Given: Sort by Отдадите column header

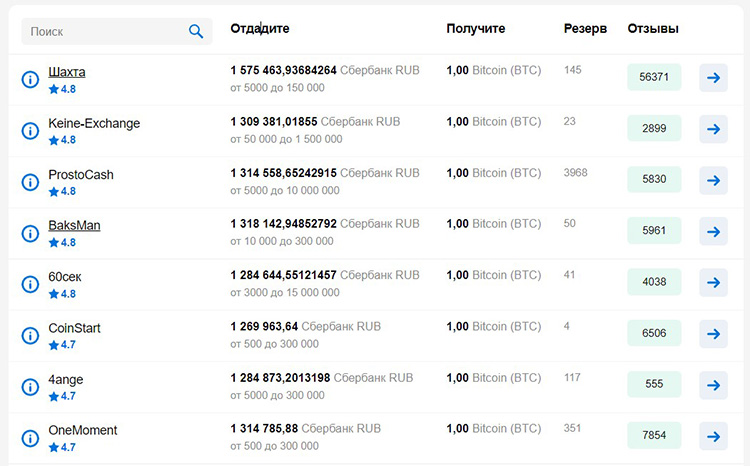Looking at the screenshot, I should (260, 29).
